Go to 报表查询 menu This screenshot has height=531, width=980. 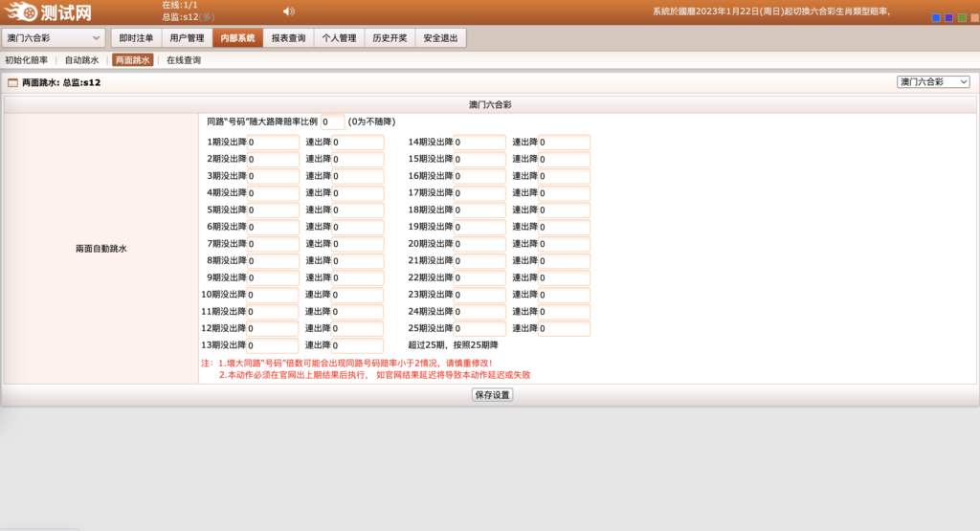(x=288, y=38)
